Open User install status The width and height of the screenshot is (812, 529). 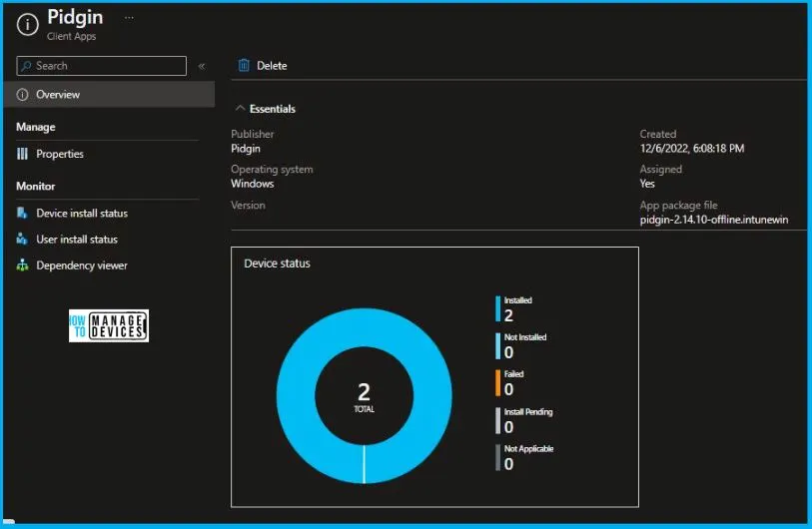click(77, 240)
